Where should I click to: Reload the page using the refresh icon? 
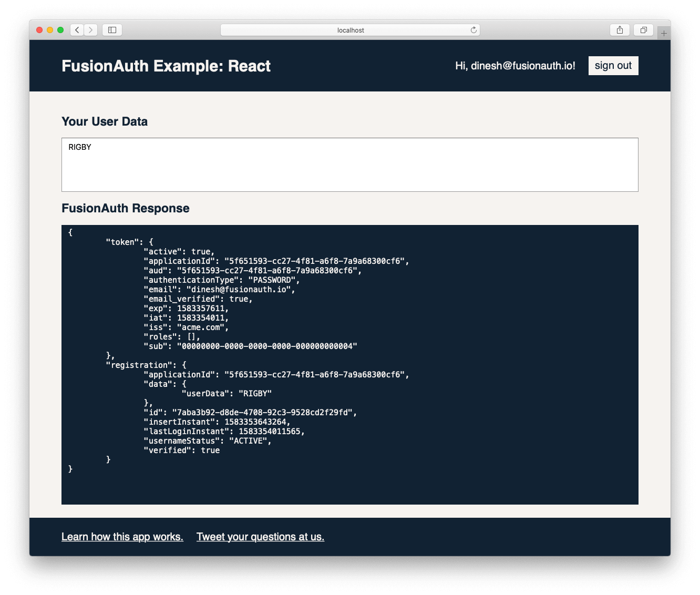(x=473, y=30)
